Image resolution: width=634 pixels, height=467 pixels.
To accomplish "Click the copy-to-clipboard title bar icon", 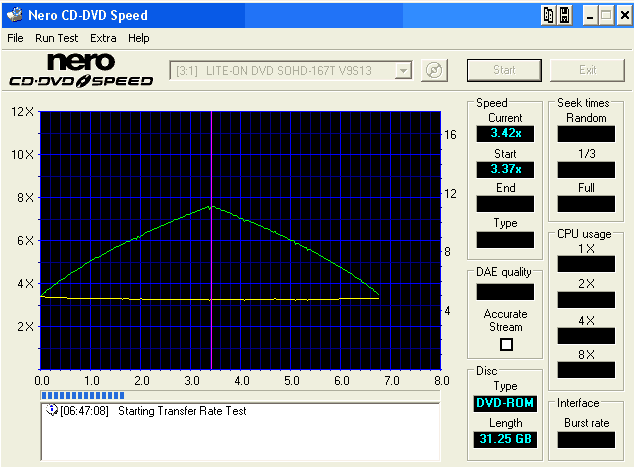I will pyautogui.click(x=548, y=15).
